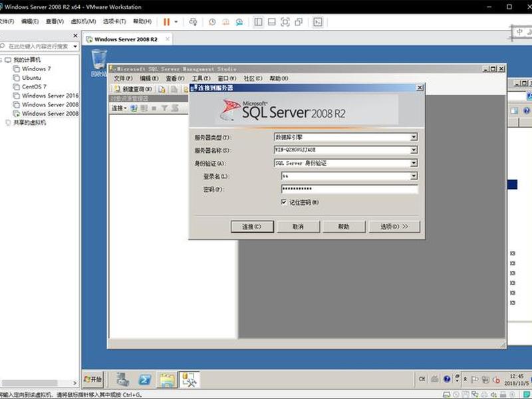
Task: Take a snapshot with the clock icon
Action: (x=212, y=22)
